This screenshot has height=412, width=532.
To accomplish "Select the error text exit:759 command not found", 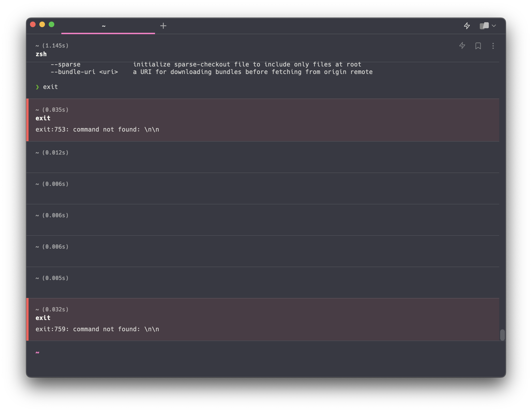I will point(97,329).
